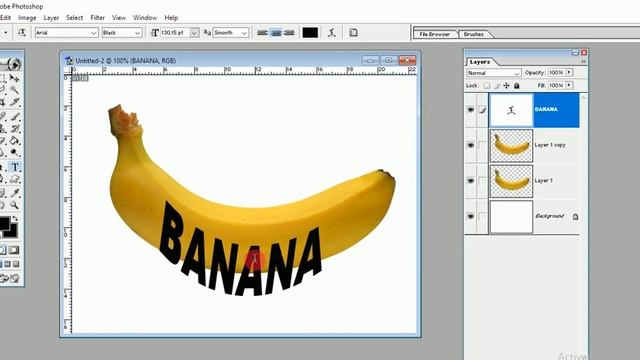
Task: Select the Custom Shape tool
Action: [x=15, y=179]
